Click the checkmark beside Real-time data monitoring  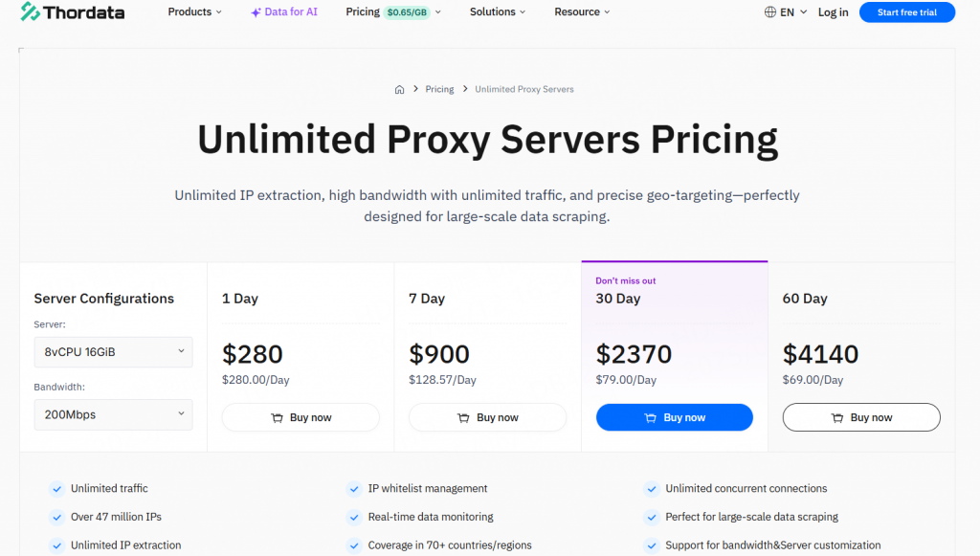coord(354,517)
